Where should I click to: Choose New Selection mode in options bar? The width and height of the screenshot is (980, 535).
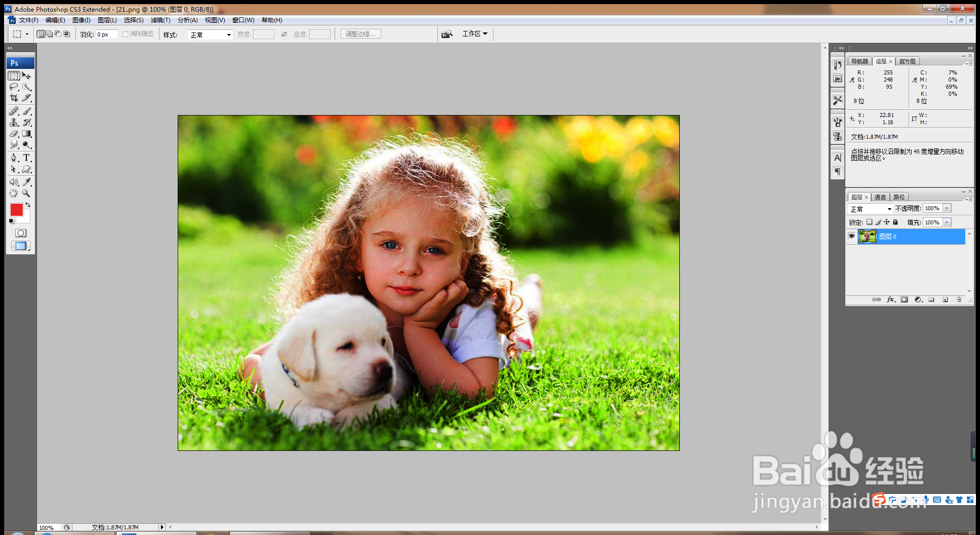(x=41, y=34)
